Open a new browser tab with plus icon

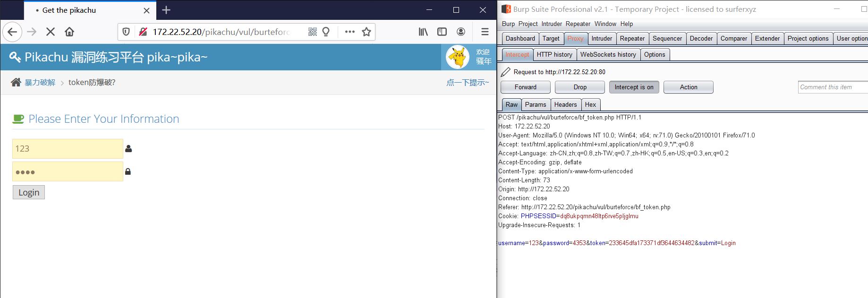click(166, 10)
